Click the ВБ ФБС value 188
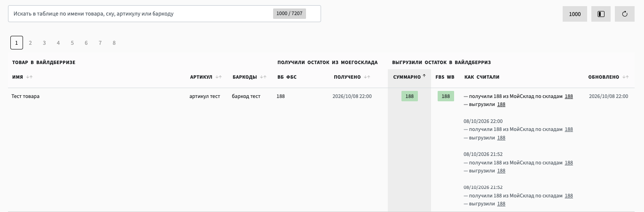Screen dimensions: 644x212 (x=281, y=96)
